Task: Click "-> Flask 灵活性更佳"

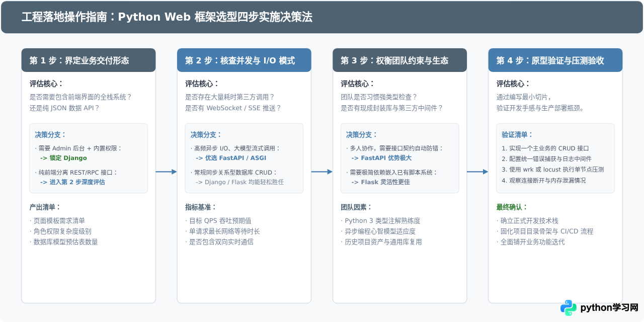Action: coord(381,182)
